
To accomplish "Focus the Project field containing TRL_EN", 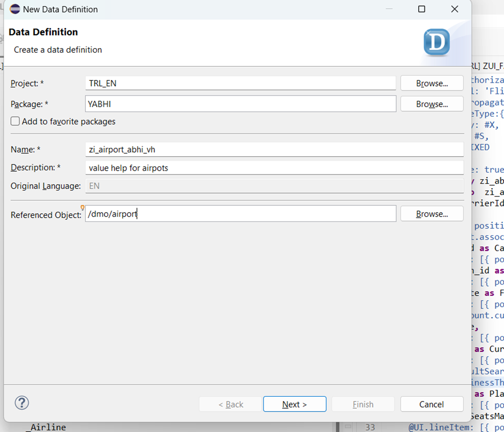I will click(x=240, y=83).
